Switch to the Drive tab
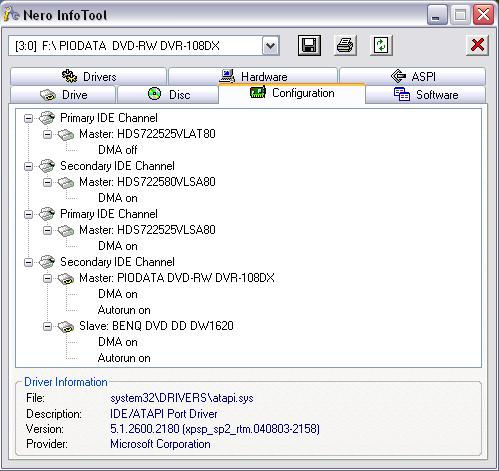This screenshot has width=499, height=471. click(x=63, y=95)
